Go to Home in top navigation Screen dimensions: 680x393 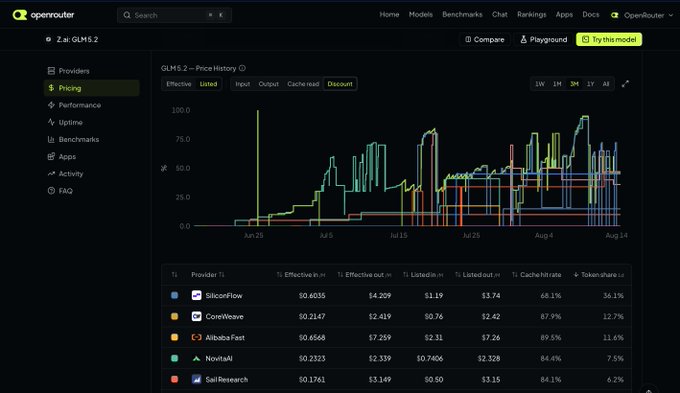click(389, 14)
